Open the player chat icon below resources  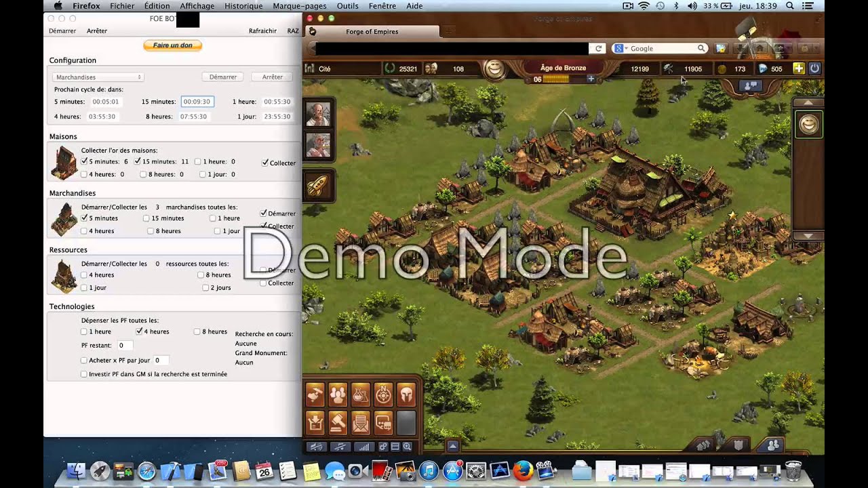[x=751, y=86]
